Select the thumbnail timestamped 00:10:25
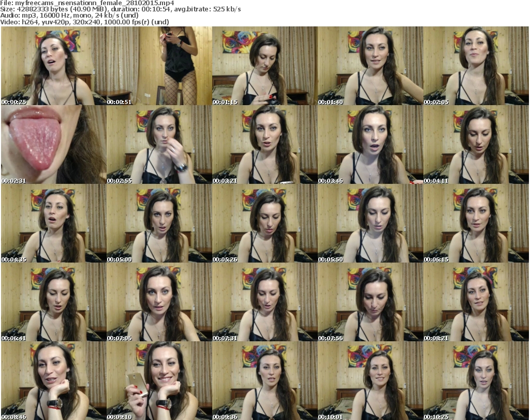Screen dimensions: 530x420 (x=476, y=381)
